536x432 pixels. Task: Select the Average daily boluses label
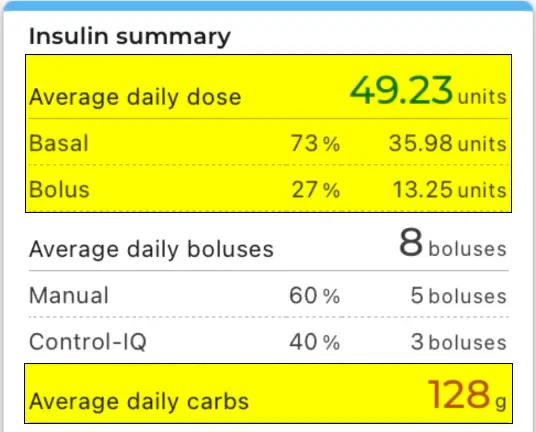pos(151,249)
